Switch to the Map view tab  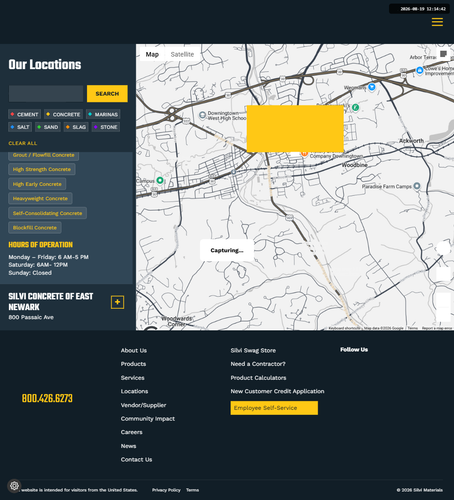(x=152, y=54)
